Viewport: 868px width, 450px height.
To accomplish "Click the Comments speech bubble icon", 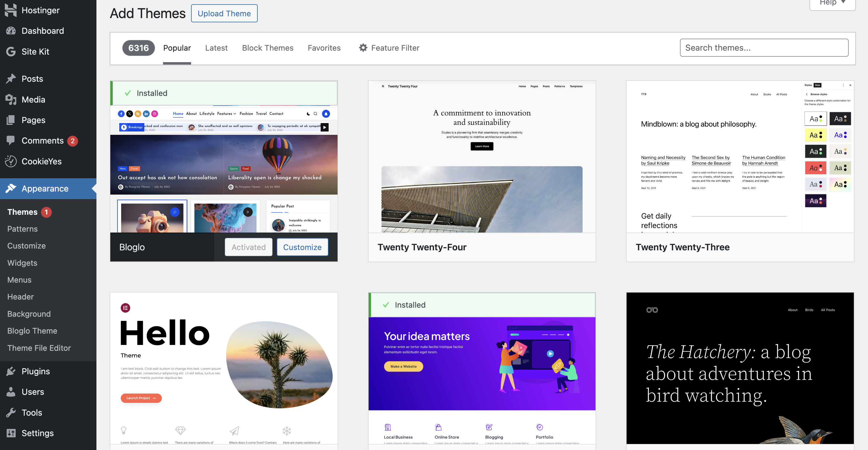I will (11, 141).
